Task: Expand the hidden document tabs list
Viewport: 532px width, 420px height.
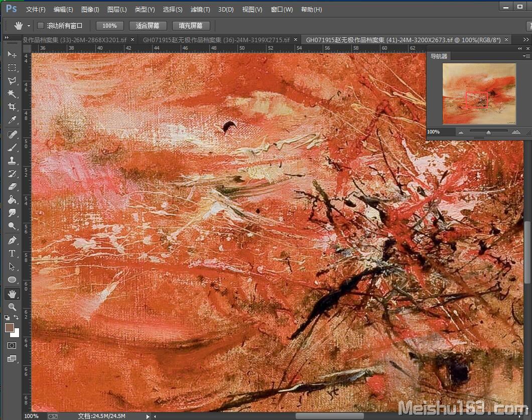Action: tap(526, 40)
